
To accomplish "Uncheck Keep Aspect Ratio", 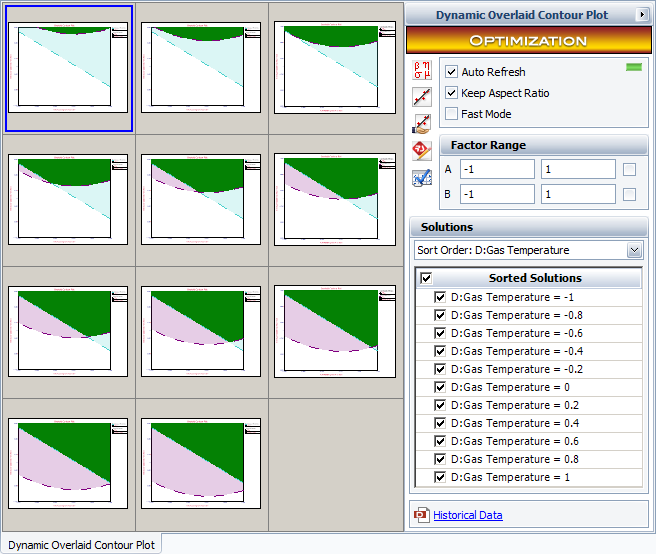I will (452, 93).
